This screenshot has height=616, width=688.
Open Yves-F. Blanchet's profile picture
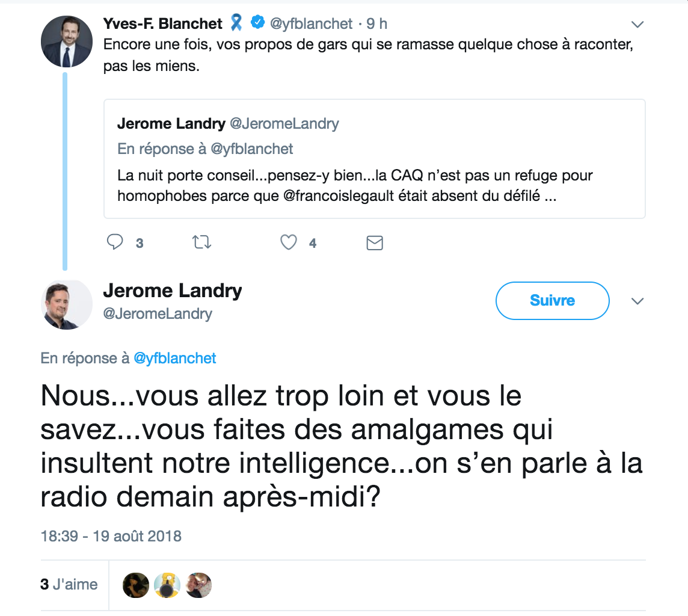66,42
